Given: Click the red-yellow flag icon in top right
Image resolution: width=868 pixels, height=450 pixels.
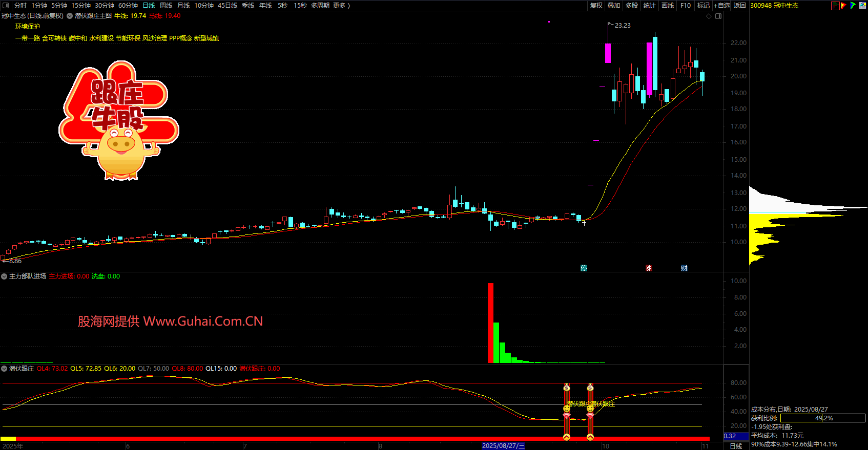Looking at the screenshot, I should pos(844,6).
